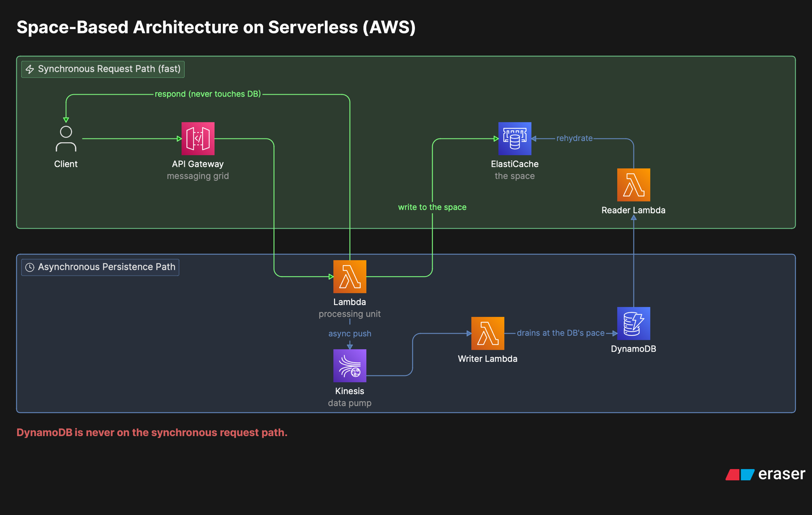Viewport: 812px width, 515px height.
Task: Click 'respond (never touches DB)' edge label
Action: click(208, 94)
